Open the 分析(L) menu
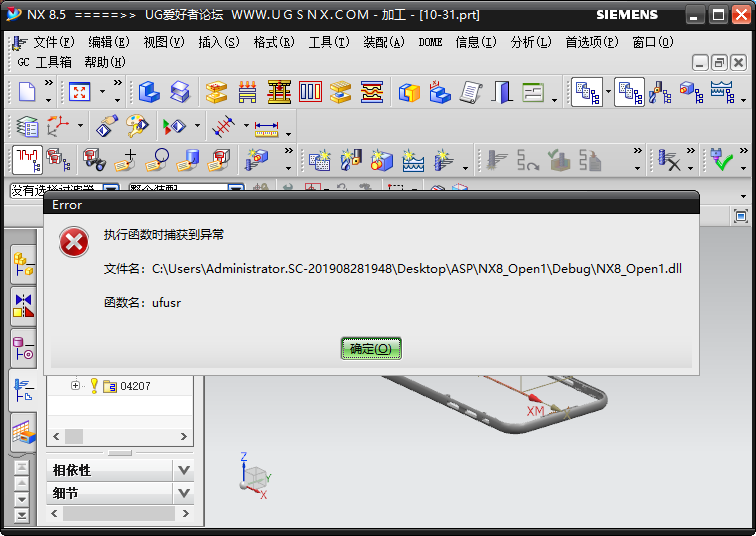 point(531,42)
